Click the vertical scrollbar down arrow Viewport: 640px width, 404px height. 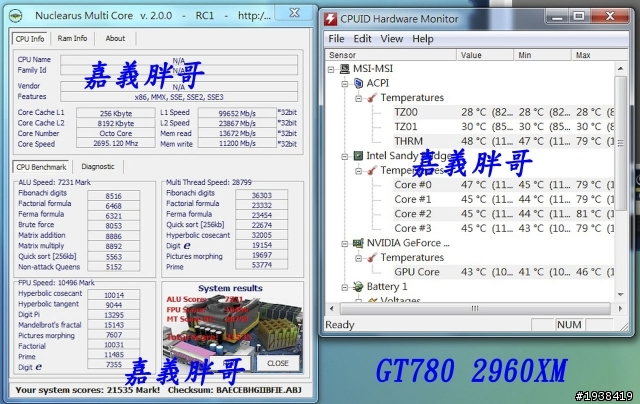(620, 294)
